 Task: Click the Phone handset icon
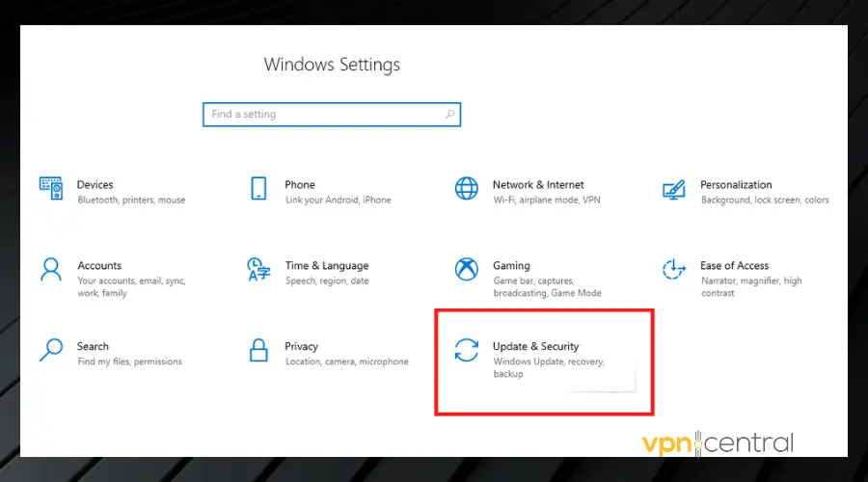point(258,188)
